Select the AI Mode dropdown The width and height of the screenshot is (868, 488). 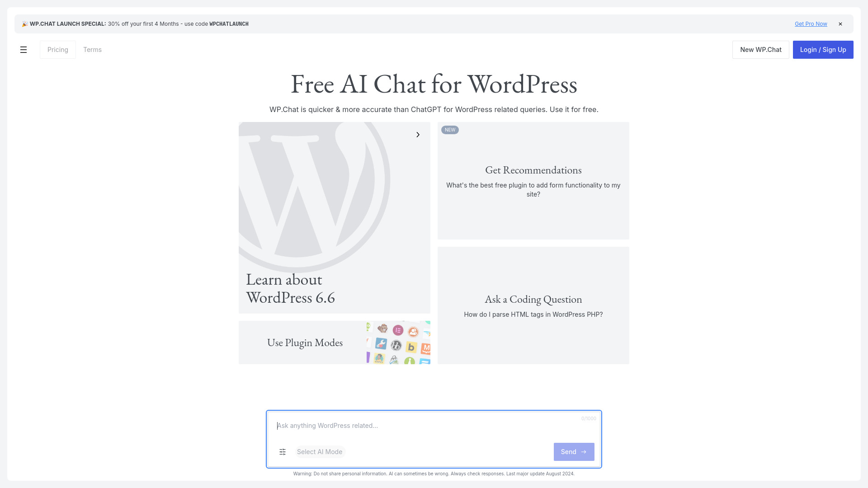coord(320,452)
